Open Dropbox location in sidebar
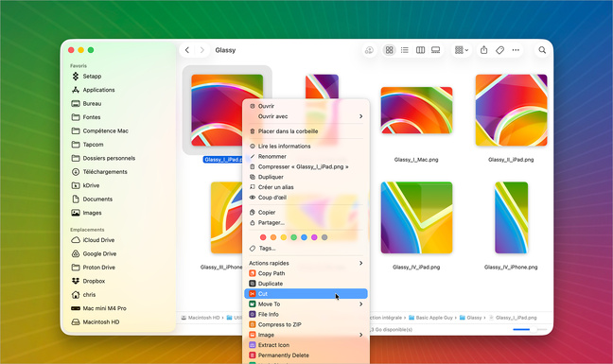This screenshot has width=613, height=364. (94, 281)
